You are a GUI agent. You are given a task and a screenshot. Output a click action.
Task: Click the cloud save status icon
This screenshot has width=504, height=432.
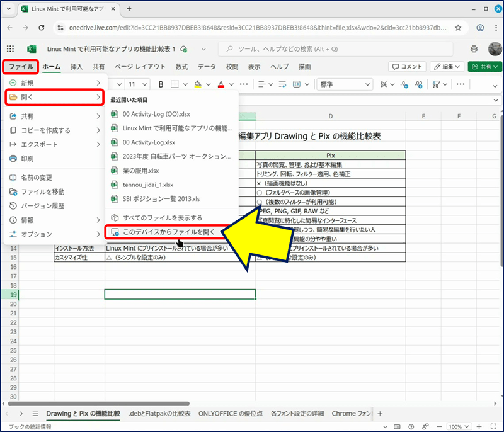pyautogui.click(x=183, y=49)
